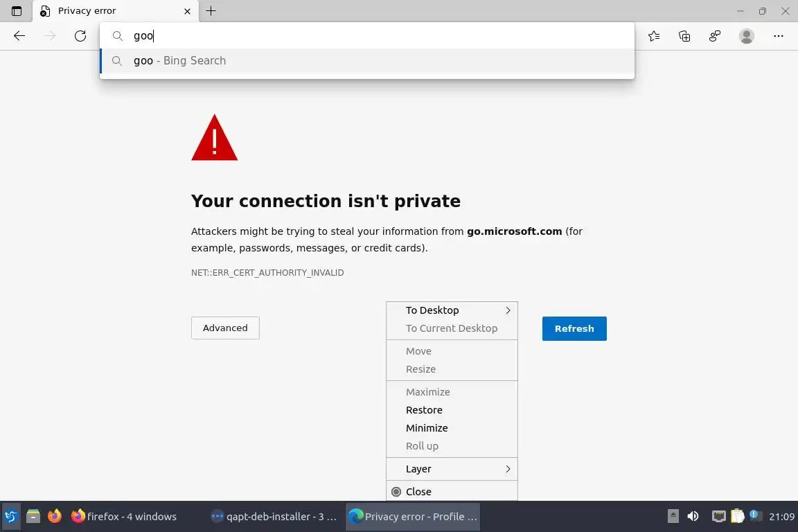Open the Collections icon in toolbar

click(684, 36)
